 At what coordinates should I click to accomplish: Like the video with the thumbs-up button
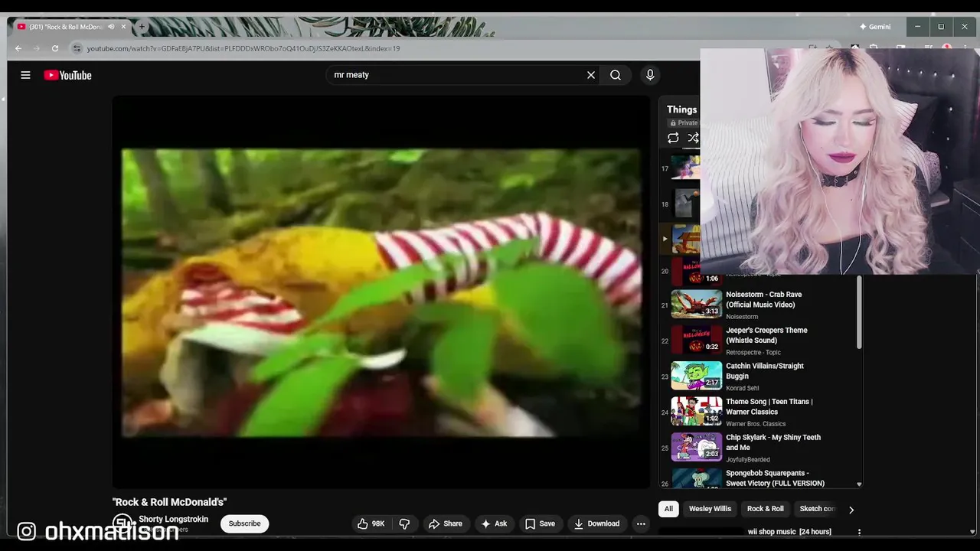pyautogui.click(x=371, y=523)
